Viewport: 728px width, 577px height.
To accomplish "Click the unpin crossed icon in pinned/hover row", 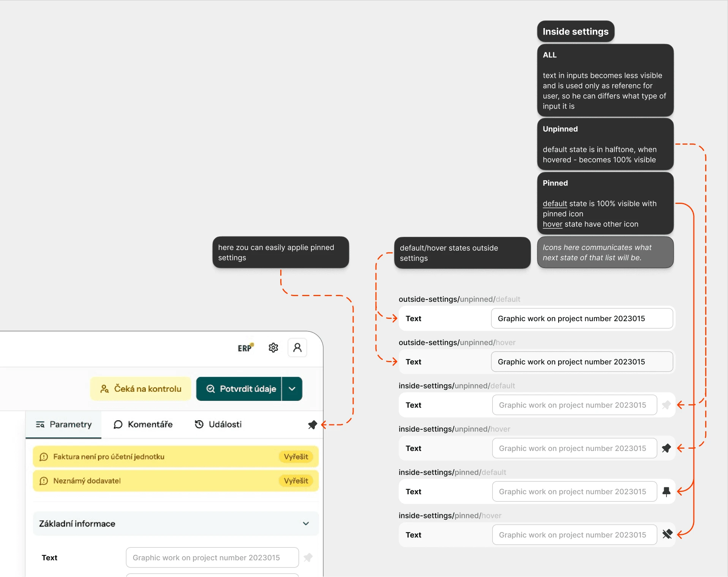I will click(667, 534).
